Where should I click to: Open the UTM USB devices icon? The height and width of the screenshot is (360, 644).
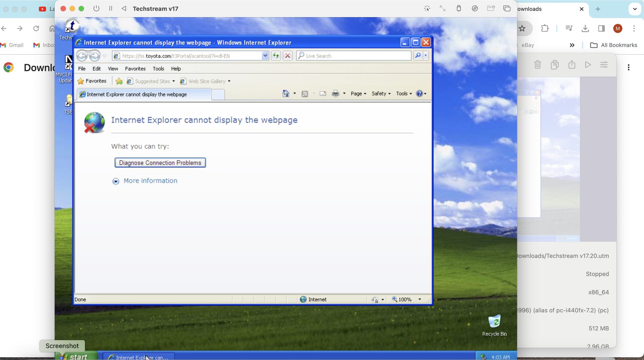click(x=459, y=8)
